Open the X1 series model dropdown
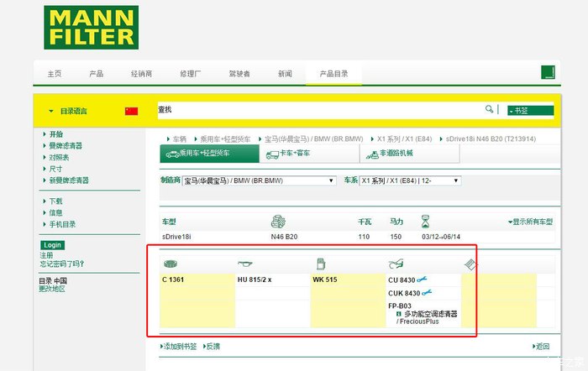The height and width of the screenshot is (371, 588). (x=410, y=180)
